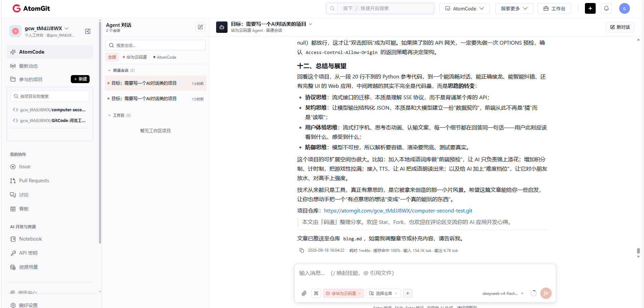Open the @华为云码道 agent selector
Screen dimensions: 644x308
(343, 293)
